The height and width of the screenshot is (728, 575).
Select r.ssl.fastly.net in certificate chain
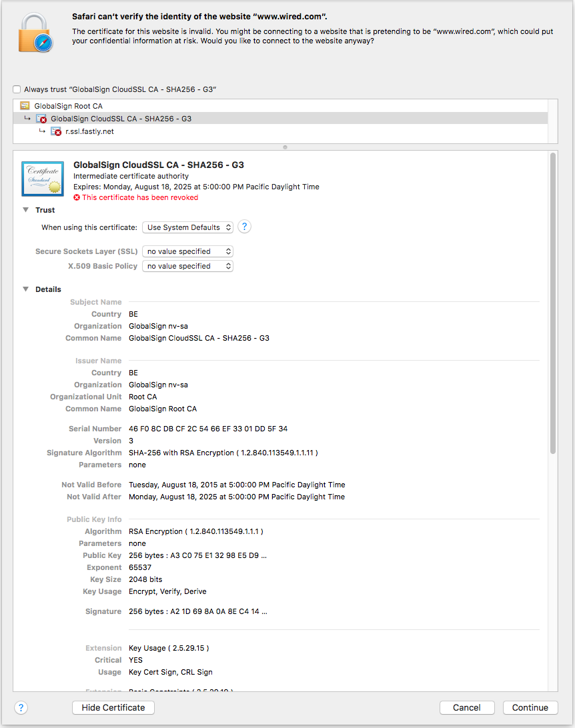(281, 131)
